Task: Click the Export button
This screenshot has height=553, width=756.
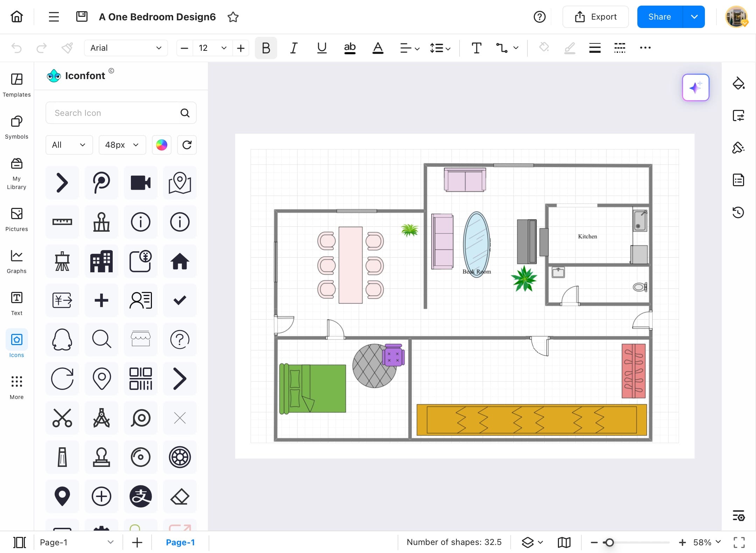Action: pyautogui.click(x=595, y=16)
